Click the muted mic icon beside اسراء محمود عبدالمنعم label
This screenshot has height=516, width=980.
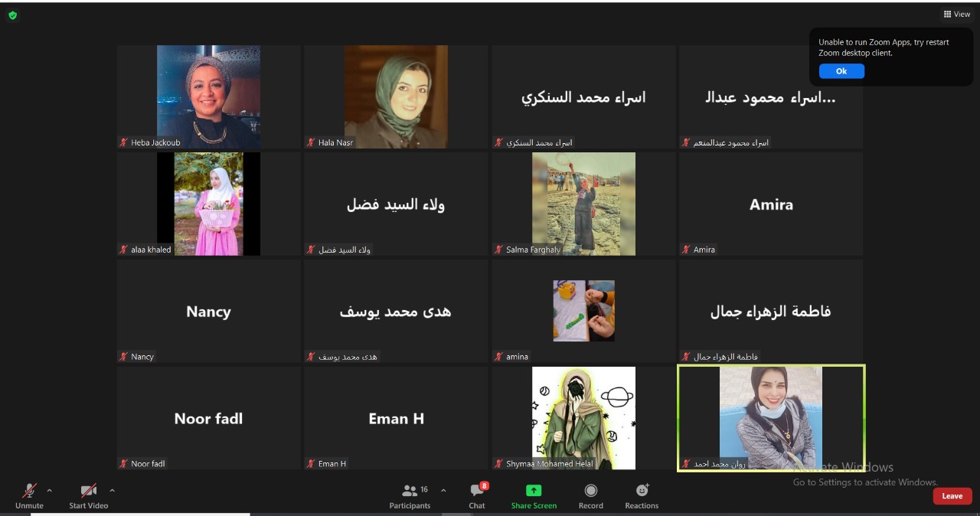pyautogui.click(x=686, y=142)
